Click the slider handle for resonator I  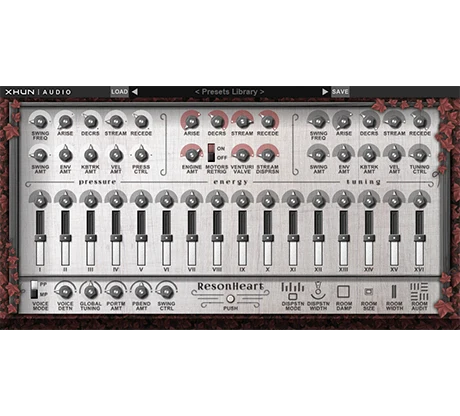coord(40,238)
